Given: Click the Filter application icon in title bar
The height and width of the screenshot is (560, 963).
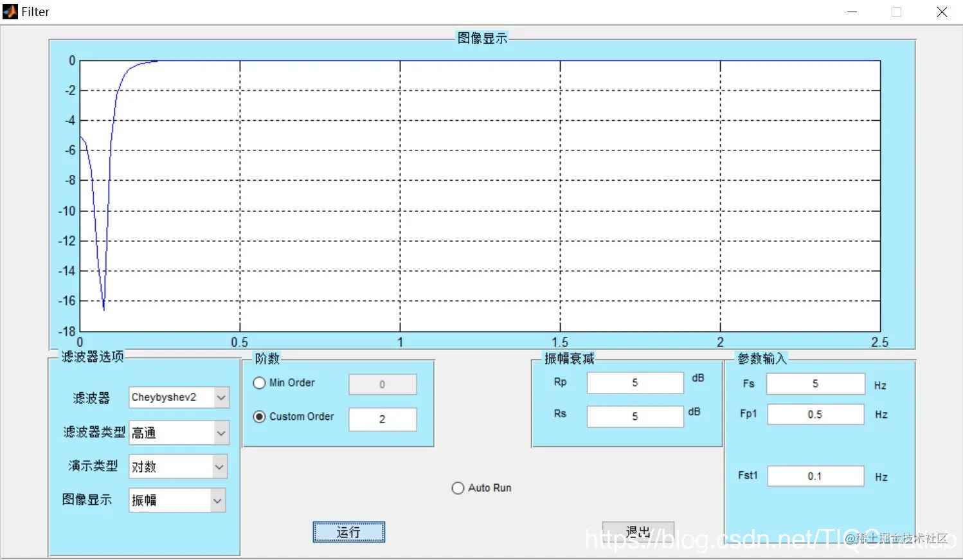Looking at the screenshot, I should [x=9, y=11].
